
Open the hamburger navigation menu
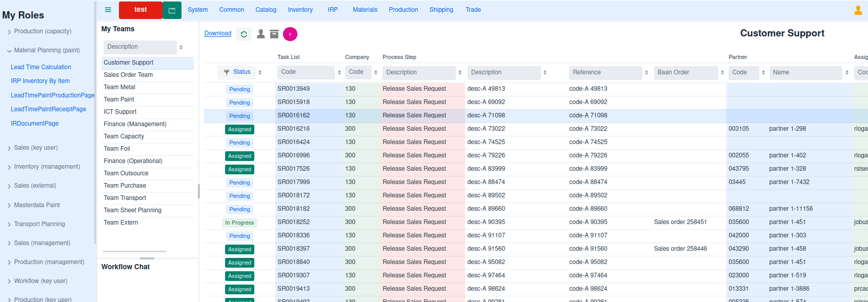108,10
